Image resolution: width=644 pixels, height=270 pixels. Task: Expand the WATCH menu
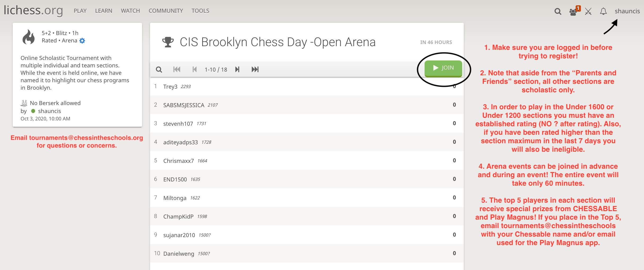click(130, 11)
